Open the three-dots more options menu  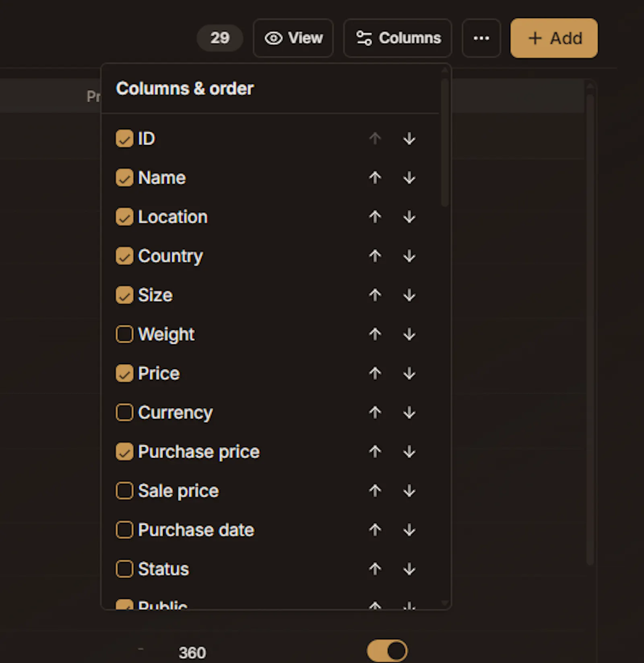point(481,38)
